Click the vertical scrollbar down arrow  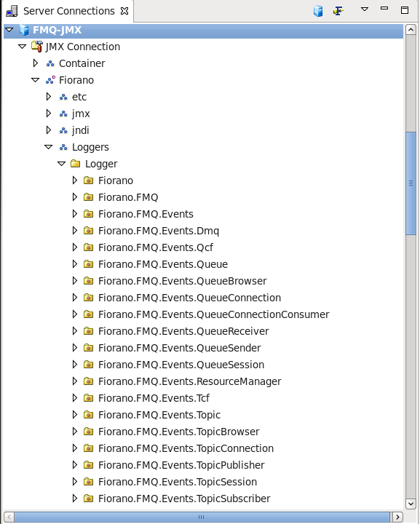411,504
